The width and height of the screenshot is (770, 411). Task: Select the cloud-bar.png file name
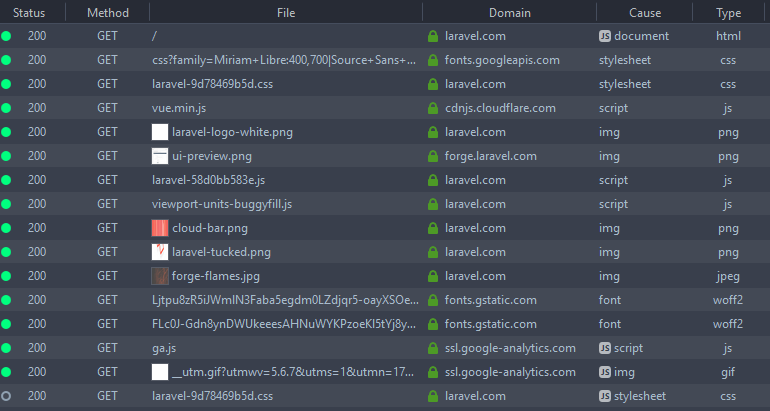tap(210, 228)
